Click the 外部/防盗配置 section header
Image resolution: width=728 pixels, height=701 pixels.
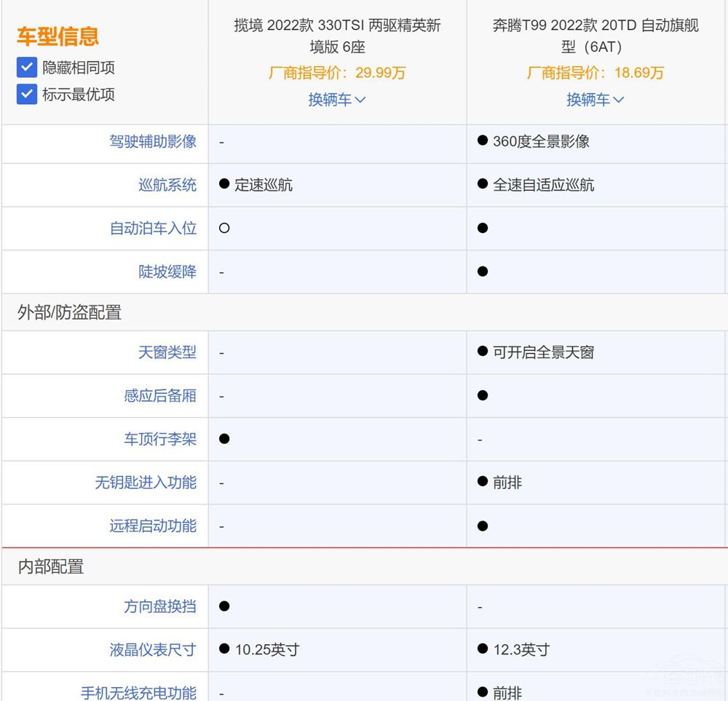pos(69,312)
